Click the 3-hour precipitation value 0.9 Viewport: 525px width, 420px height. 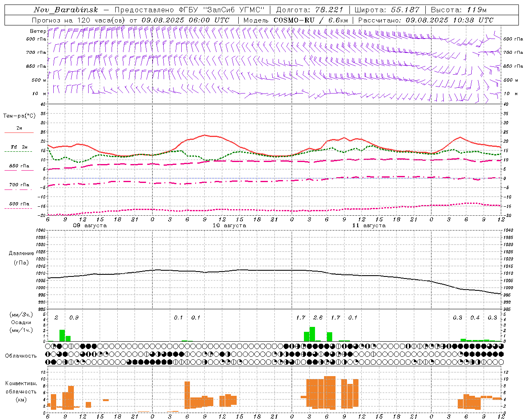coord(74,317)
